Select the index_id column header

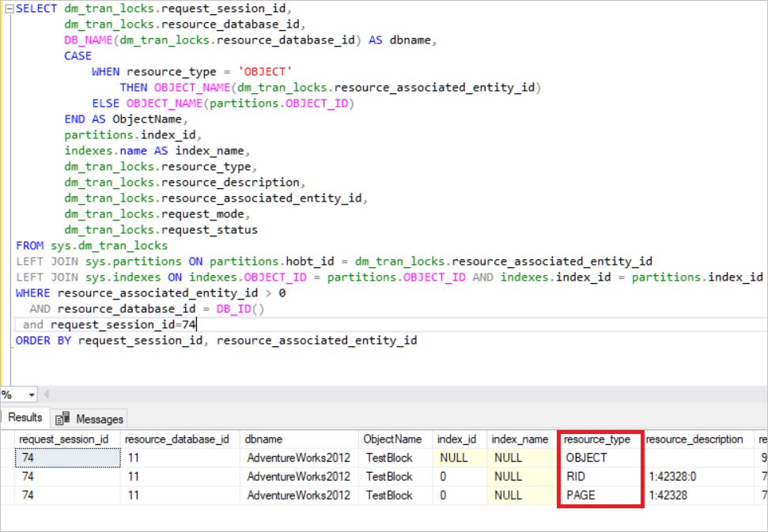point(456,439)
